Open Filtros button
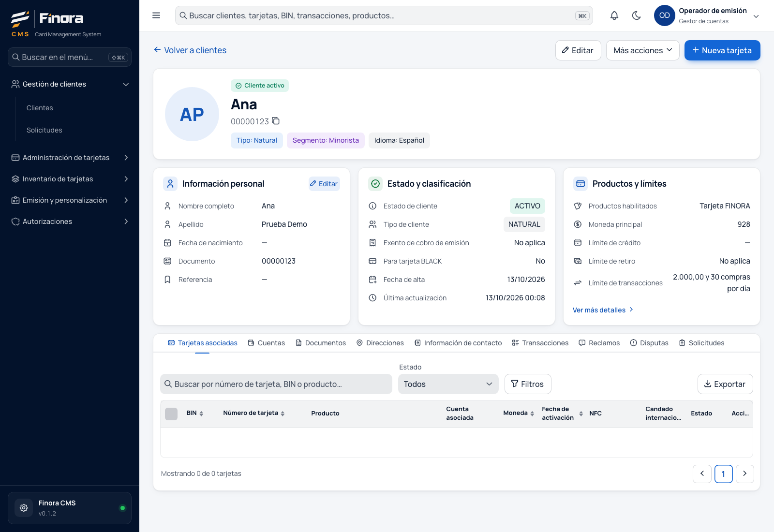Viewport: 774px width, 532px height. 528,384
